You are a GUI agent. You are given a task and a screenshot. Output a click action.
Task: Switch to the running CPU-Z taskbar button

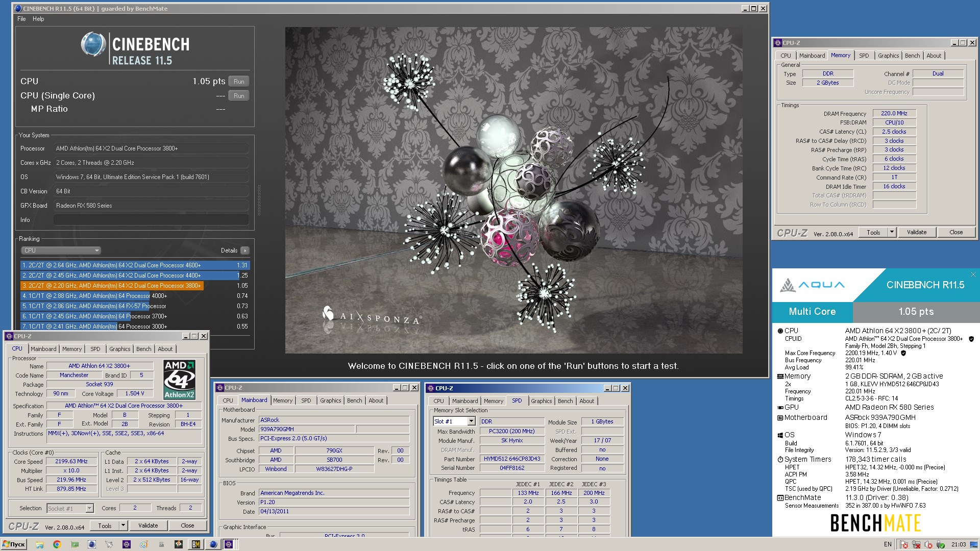click(x=229, y=544)
